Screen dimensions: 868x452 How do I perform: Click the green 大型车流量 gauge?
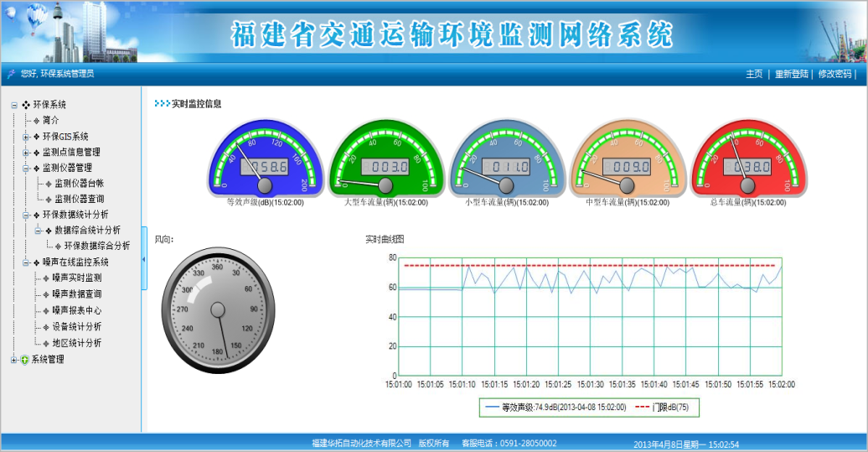coord(386,158)
